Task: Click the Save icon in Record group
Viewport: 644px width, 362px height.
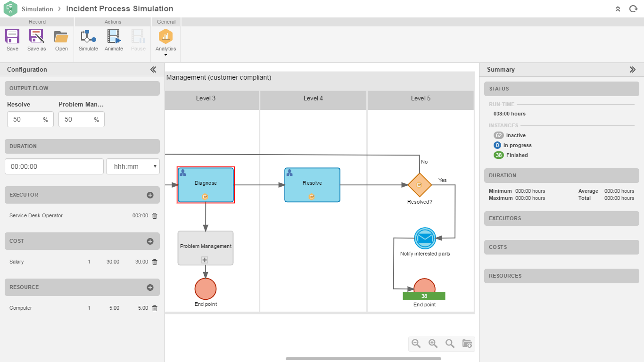Action: coord(12,37)
